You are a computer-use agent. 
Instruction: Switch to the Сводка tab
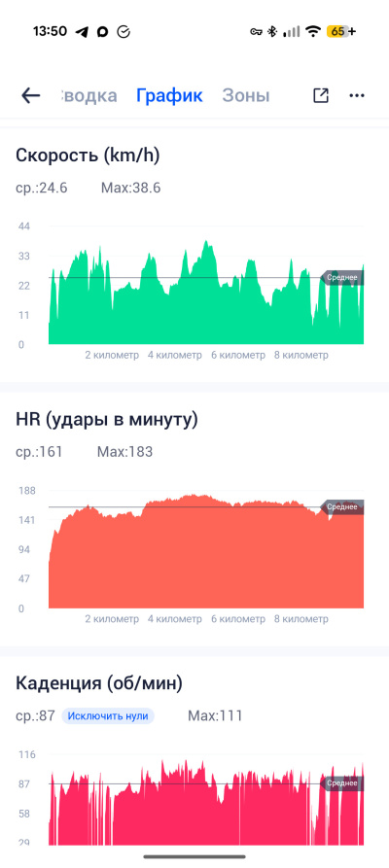tap(88, 96)
